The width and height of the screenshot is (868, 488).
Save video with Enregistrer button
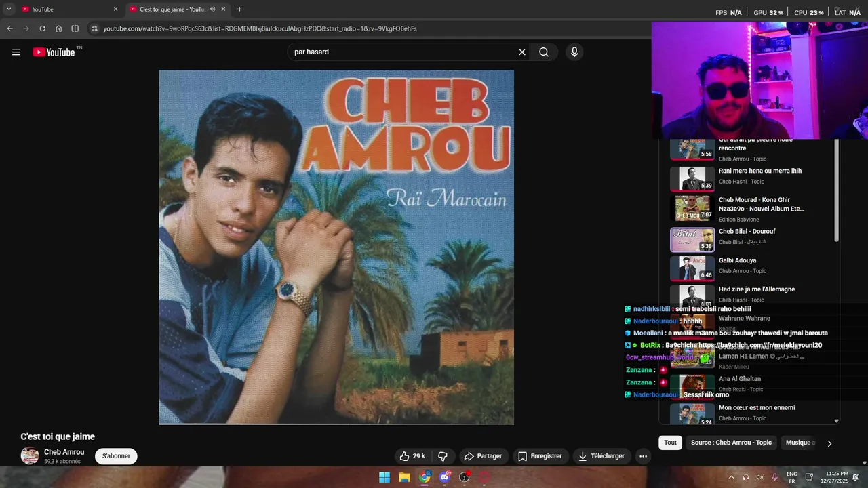pos(540,456)
